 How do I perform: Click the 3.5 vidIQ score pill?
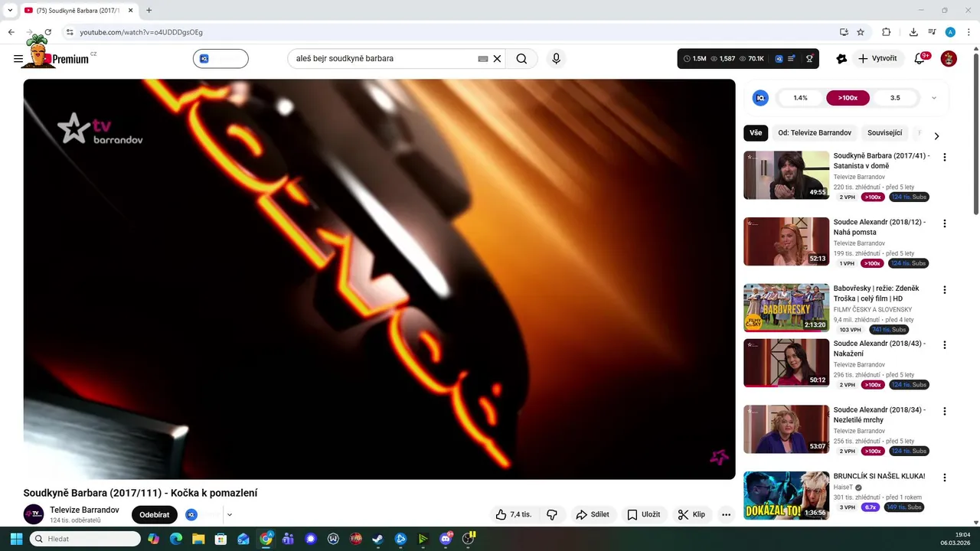tap(895, 98)
